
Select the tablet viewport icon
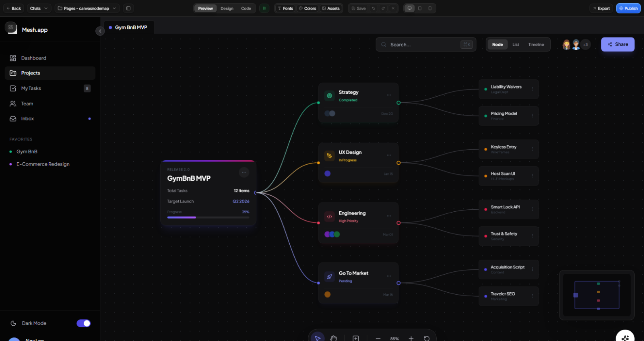pos(420,8)
